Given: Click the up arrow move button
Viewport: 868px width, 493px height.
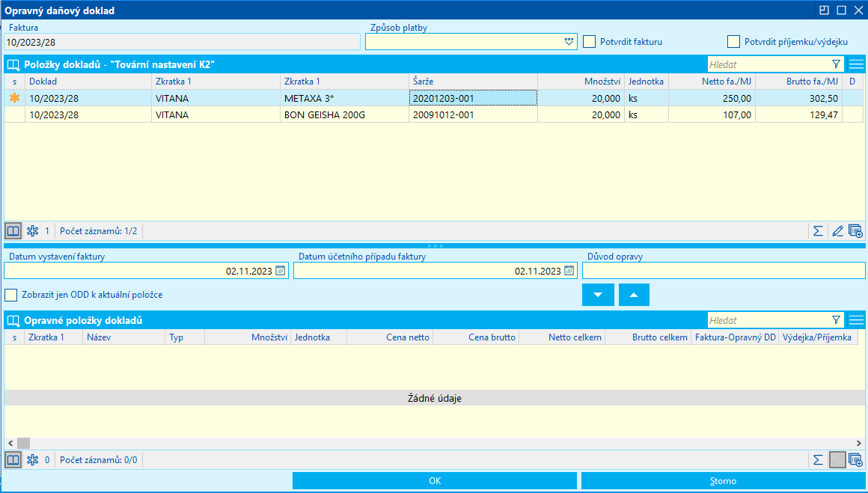Looking at the screenshot, I should 634,295.
